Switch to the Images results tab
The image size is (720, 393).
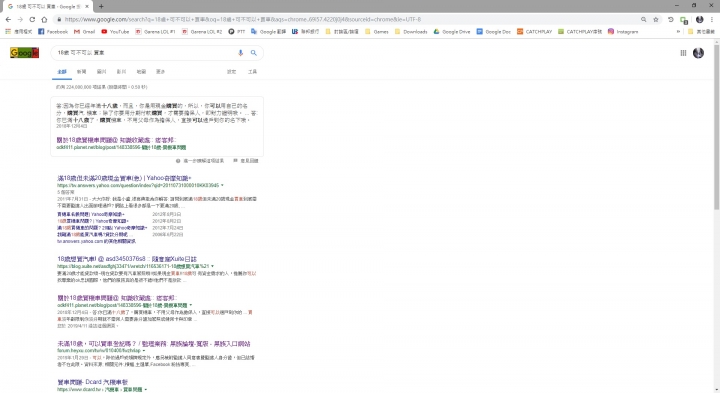click(101, 72)
